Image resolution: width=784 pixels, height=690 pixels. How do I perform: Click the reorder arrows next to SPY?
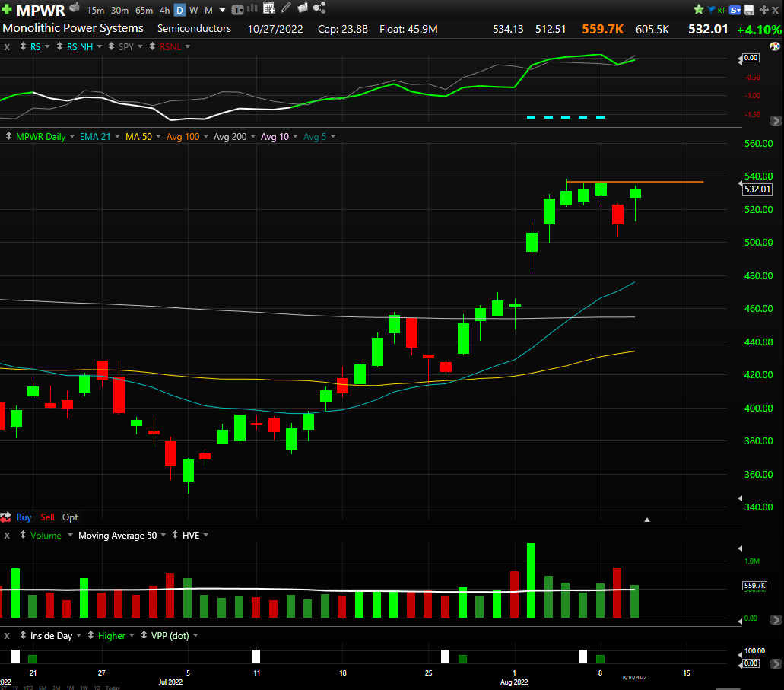tap(111, 46)
